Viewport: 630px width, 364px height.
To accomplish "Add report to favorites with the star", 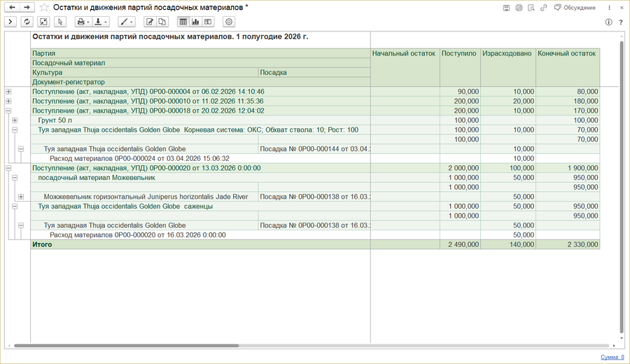I will (44, 7).
